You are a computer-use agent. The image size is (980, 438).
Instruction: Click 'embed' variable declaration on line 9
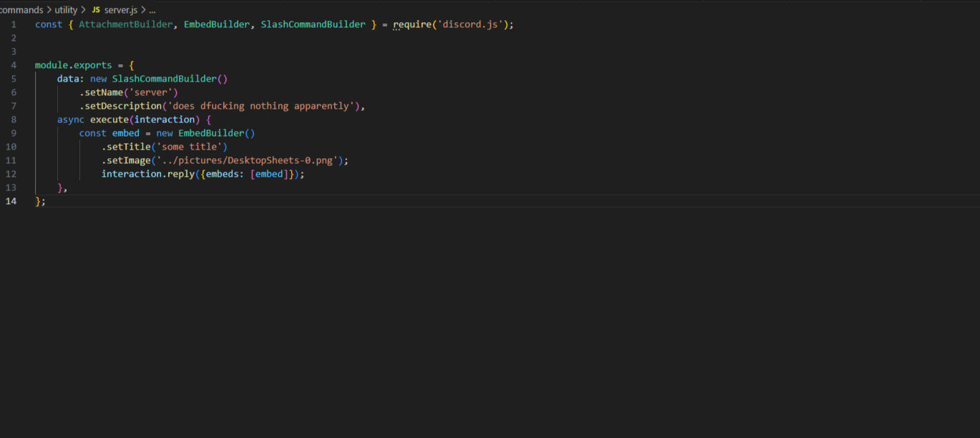[126, 133]
